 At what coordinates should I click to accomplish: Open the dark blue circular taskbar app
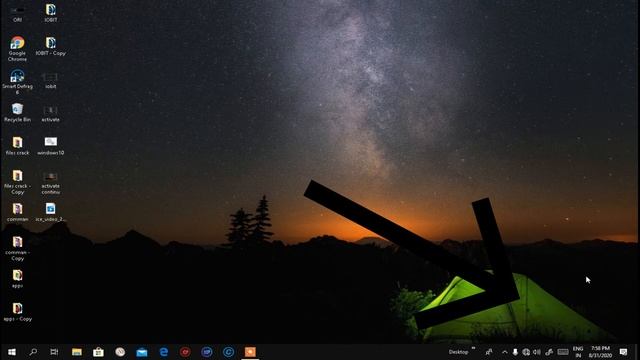click(207, 352)
